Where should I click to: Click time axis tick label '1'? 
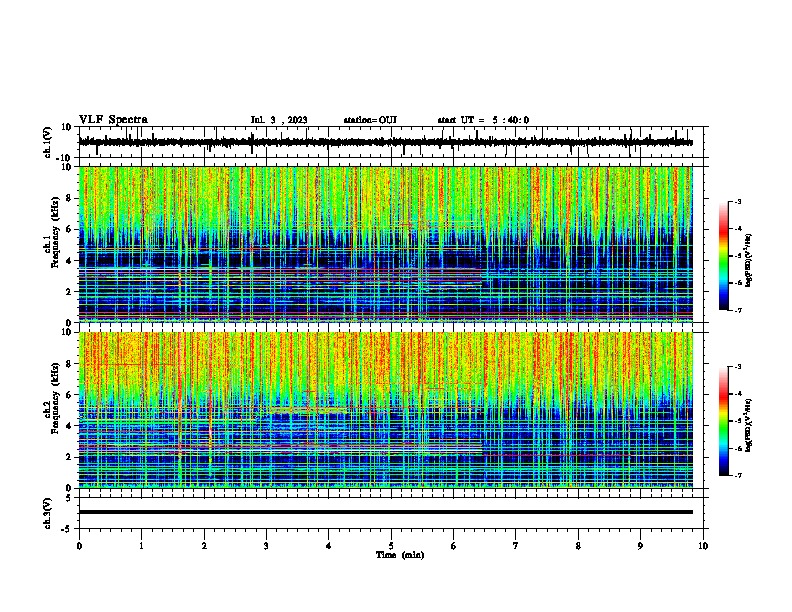[x=141, y=546]
